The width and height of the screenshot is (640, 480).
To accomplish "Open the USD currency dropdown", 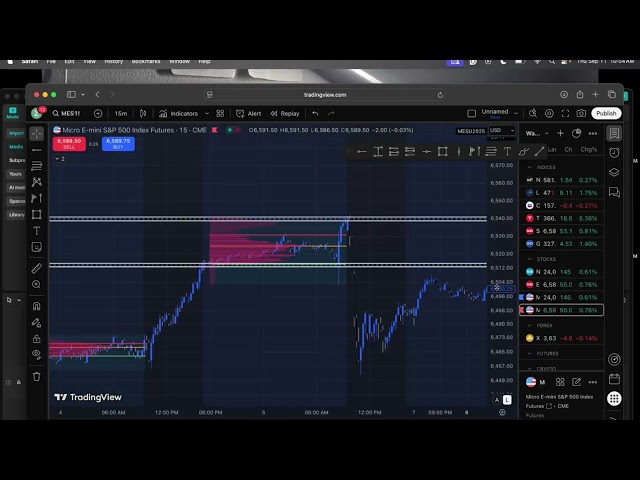I will coord(502,131).
